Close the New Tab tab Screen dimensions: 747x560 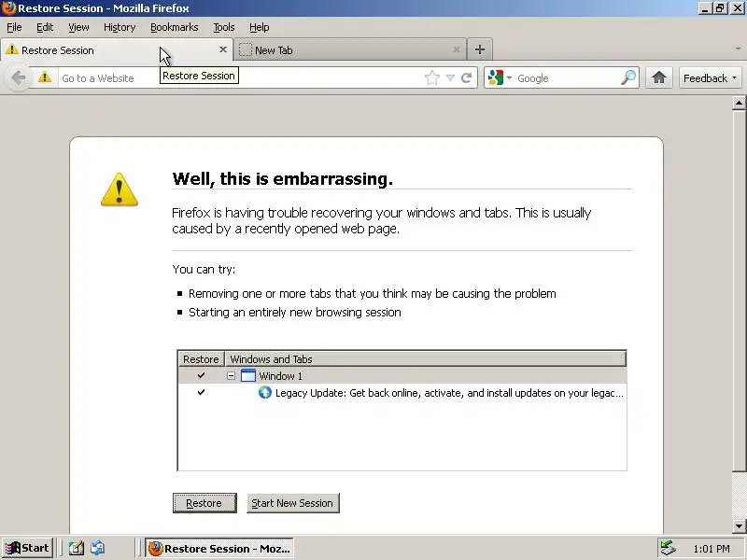456,49
